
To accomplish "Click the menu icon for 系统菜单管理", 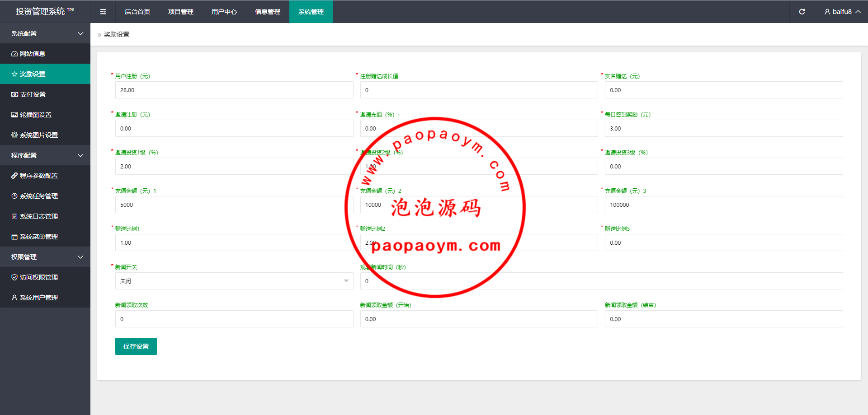I will pos(14,237).
